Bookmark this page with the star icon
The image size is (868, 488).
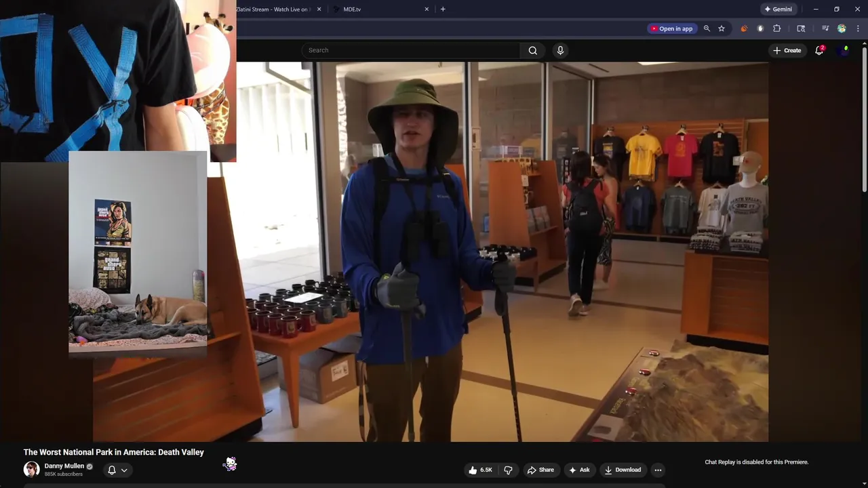(x=722, y=28)
